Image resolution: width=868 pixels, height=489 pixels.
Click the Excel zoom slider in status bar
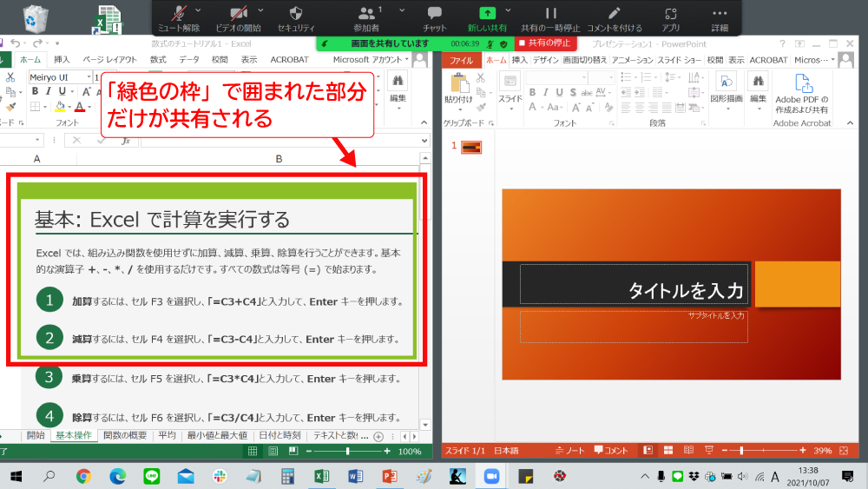click(x=348, y=452)
